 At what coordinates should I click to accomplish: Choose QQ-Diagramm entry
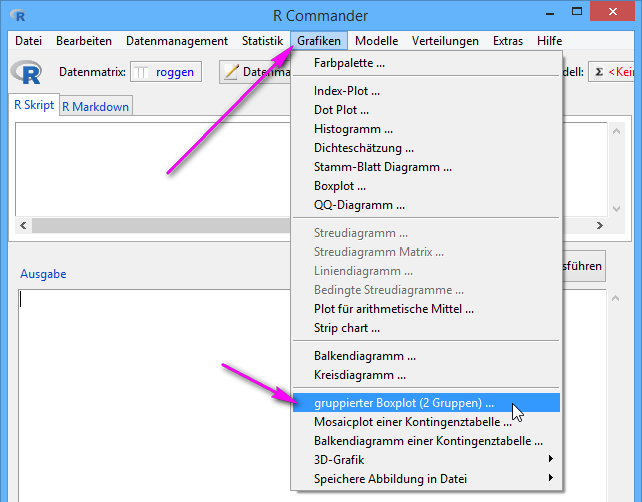point(426,205)
